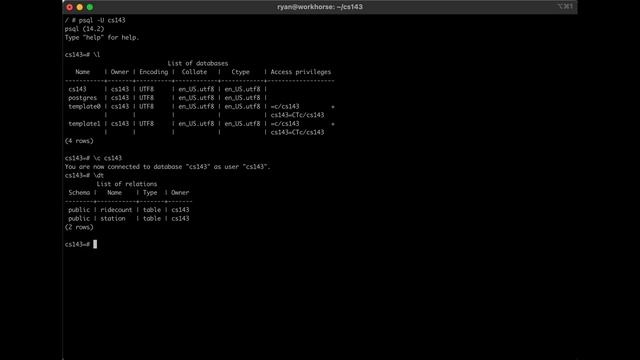Image resolution: width=640 pixels, height=360 pixels.
Task: Click the 'Type "help" for help.' line
Action: [x=102, y=37]
